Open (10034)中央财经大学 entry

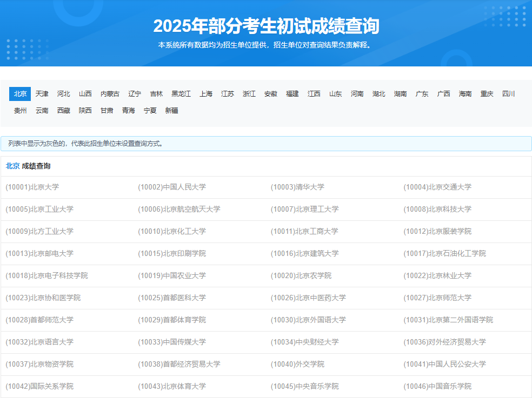click(305, 342)
